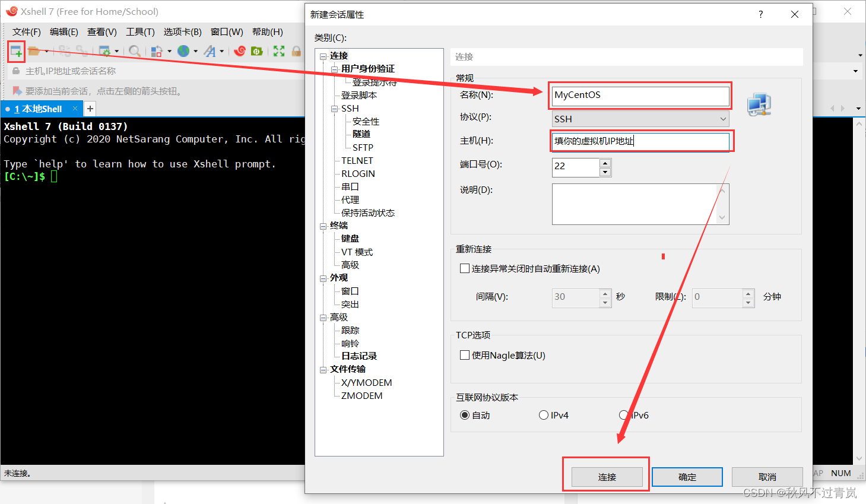Viewport: 866px width, 504px height.
Task: Click the 主机(H) host input field
Action: point(640,141)
